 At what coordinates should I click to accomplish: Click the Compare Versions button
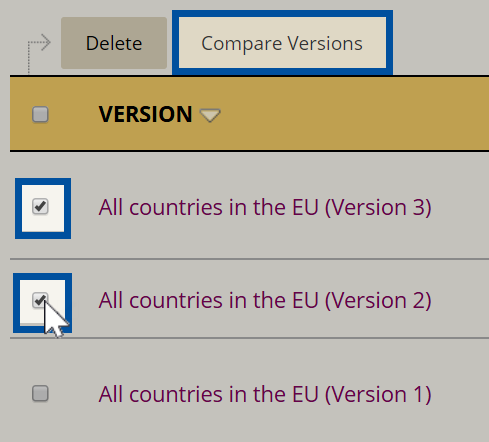[x=282, y=43]
